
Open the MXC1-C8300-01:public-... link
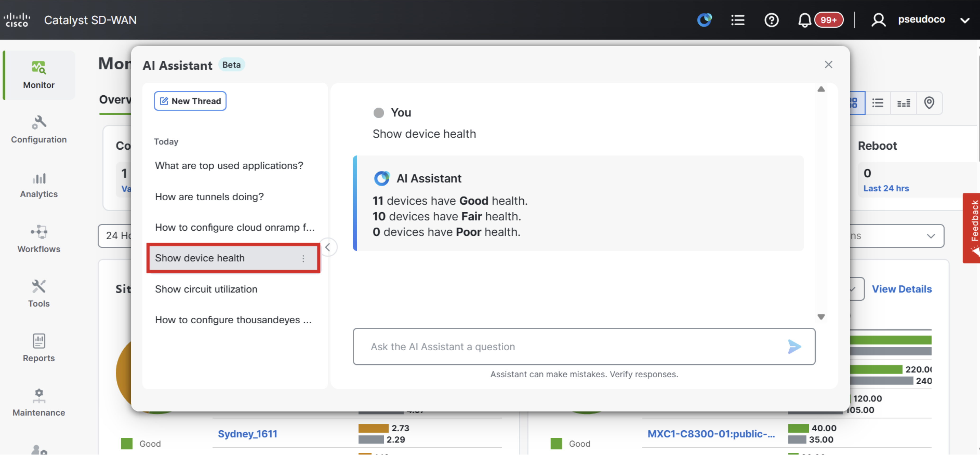pyautogui.click(x=711, y=434)
